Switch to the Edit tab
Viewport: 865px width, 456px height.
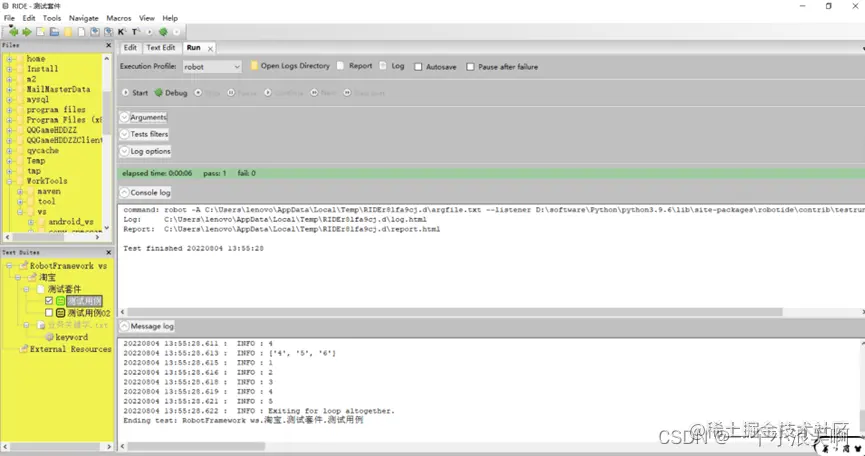coord(130,48)
